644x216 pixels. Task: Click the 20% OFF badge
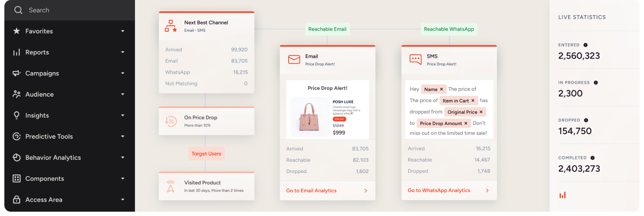[x=339, y=119]
